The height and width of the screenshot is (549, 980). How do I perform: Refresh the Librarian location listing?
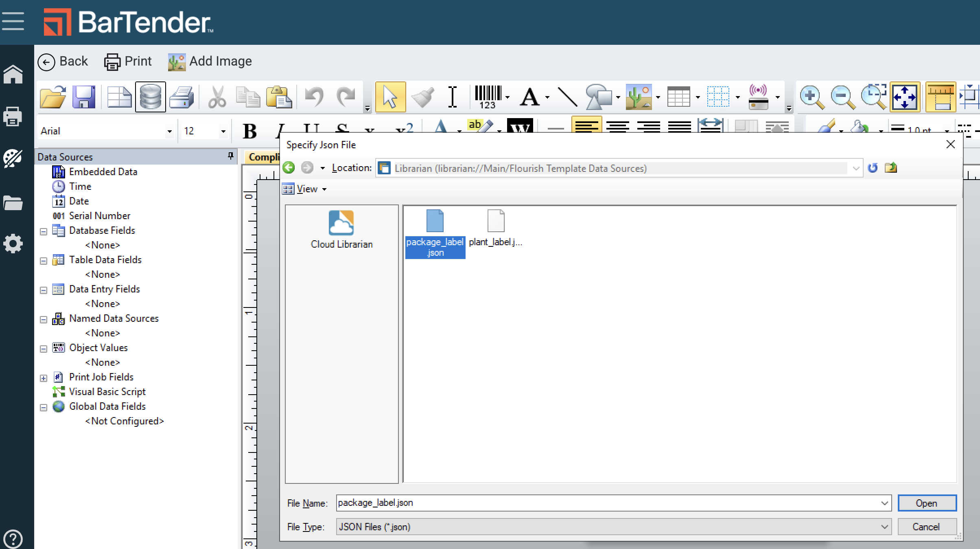(x=872, y=168)
